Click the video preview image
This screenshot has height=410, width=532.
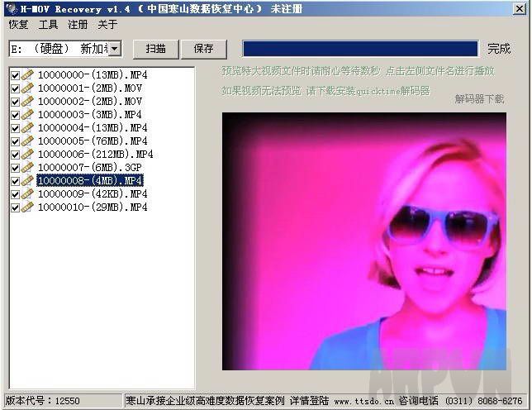364,241
